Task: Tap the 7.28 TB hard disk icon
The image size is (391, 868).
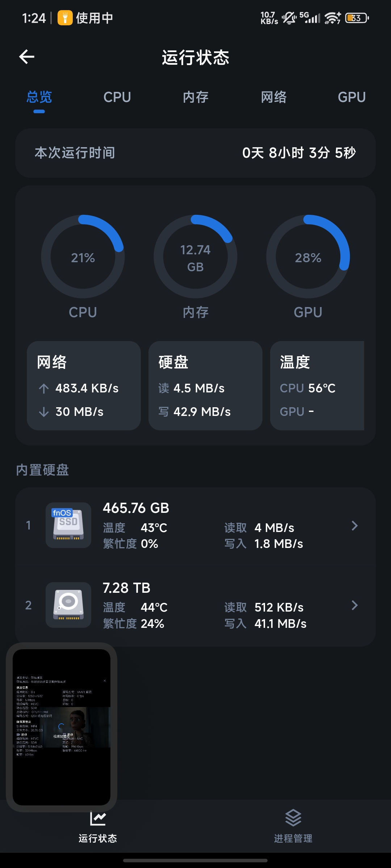Action: 68,605
